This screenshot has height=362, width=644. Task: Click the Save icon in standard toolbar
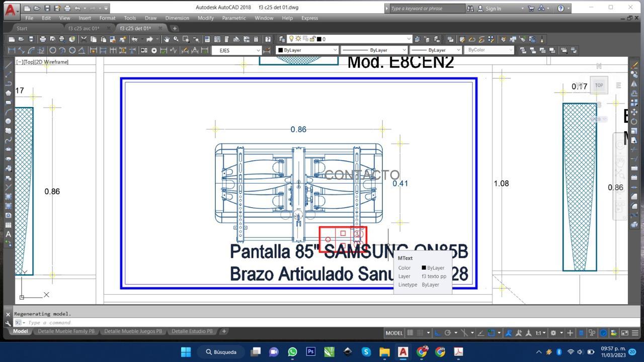[31, 39]
